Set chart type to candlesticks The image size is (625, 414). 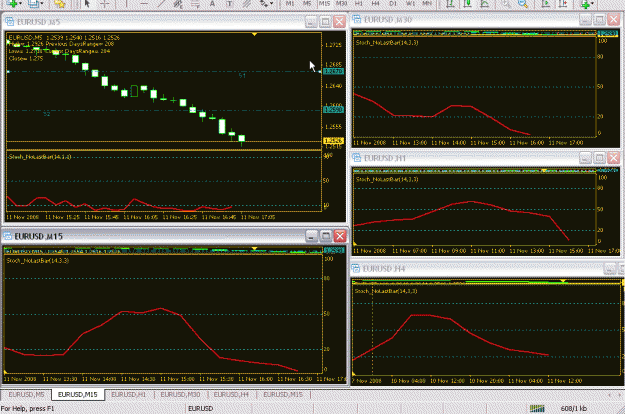(468, 4)
